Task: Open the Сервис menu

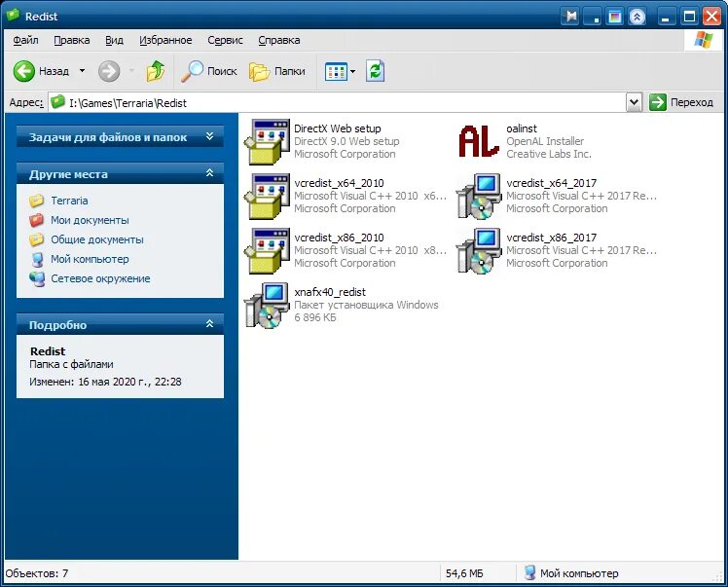Action: click(x=225, y=41)
